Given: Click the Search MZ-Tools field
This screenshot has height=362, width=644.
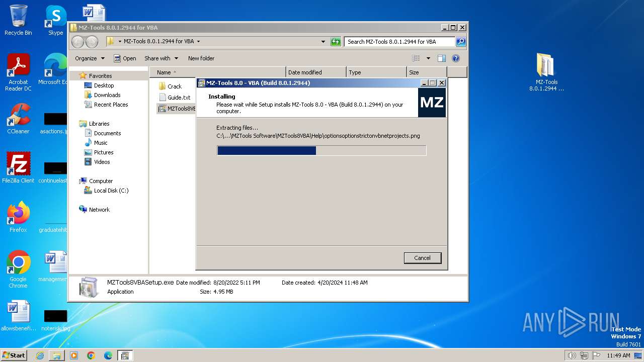Looking at the screenshot, I should pos(400,42).
